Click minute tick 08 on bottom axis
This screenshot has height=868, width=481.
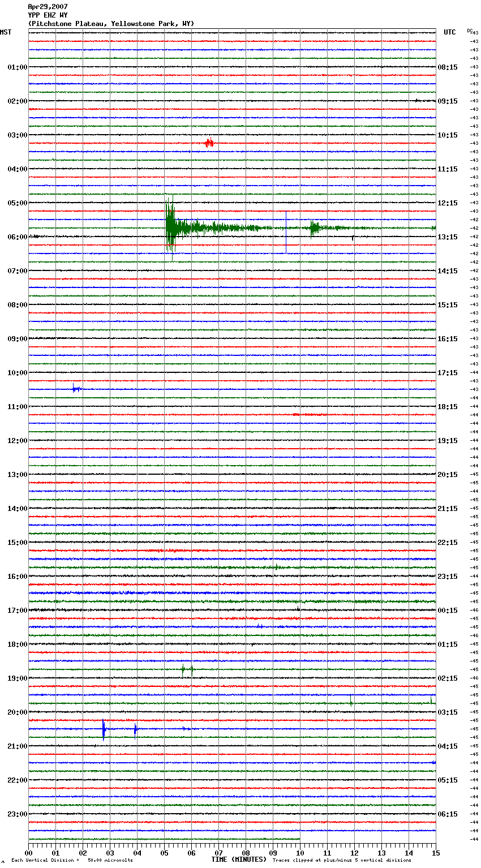point(246,853)
